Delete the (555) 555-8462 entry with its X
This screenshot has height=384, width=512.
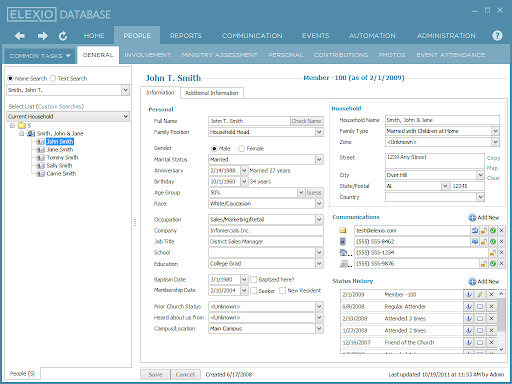pyautogui.click(x=501, y=241)
